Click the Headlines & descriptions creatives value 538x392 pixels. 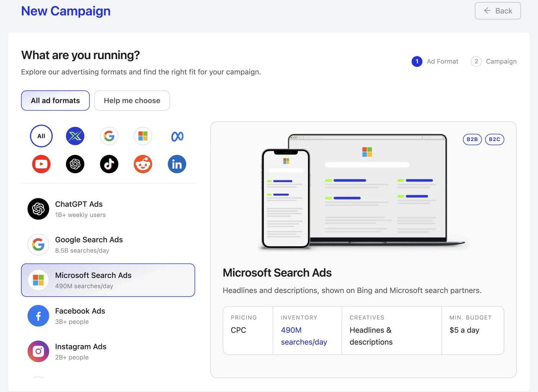click(x=371, y=336)
